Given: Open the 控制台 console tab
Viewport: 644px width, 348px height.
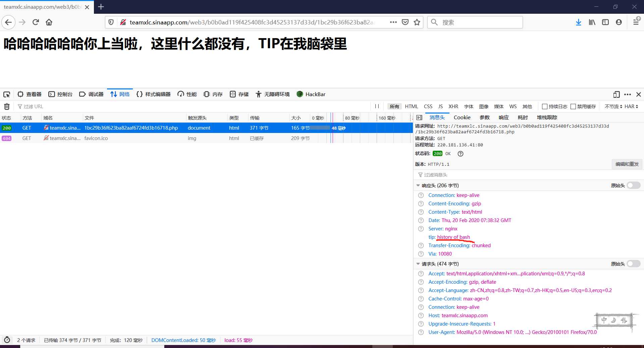Looking at the screenshot, I should [x=60, y=94].
